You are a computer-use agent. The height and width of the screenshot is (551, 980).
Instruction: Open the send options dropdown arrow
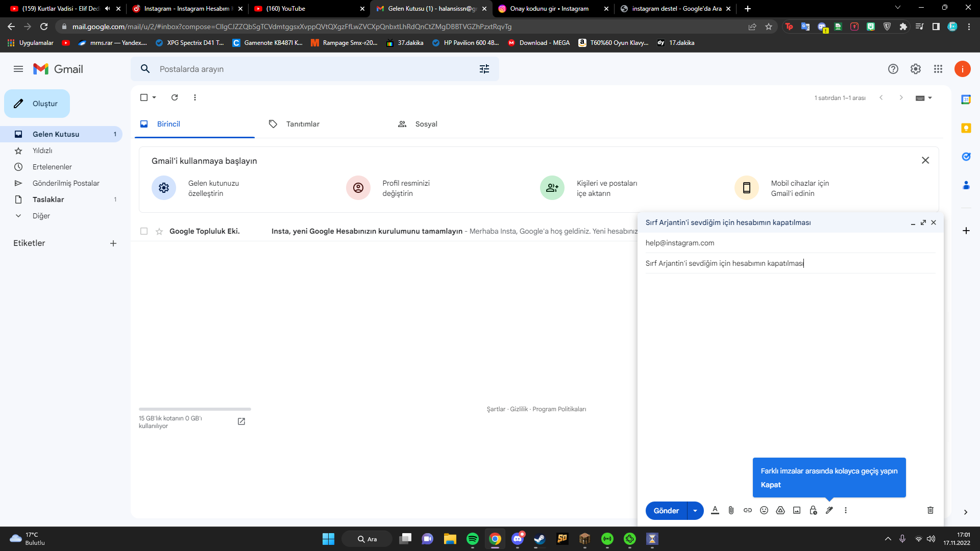tap(695, 511)
